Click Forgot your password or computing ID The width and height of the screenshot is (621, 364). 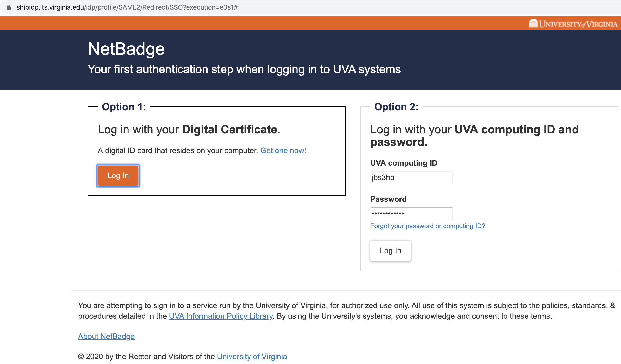(428, 226)
